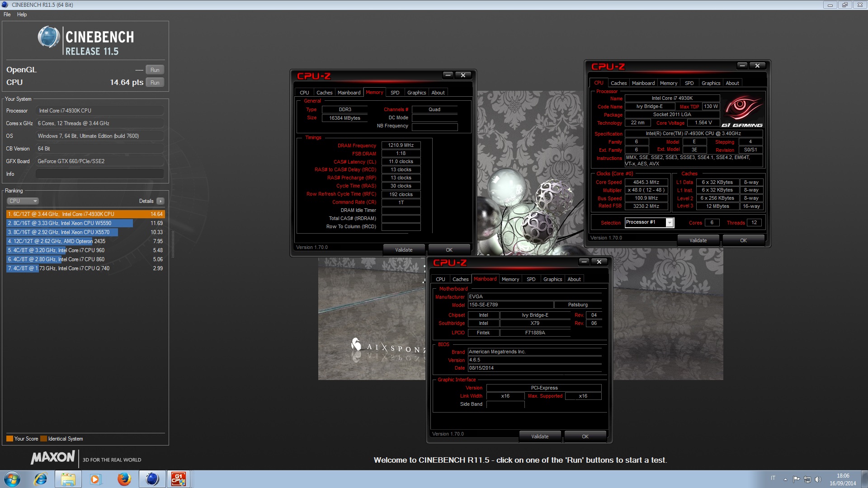This screenshot has width=868, height=488.
Task: Show hidden system tray icons
Action: point(785,479)
